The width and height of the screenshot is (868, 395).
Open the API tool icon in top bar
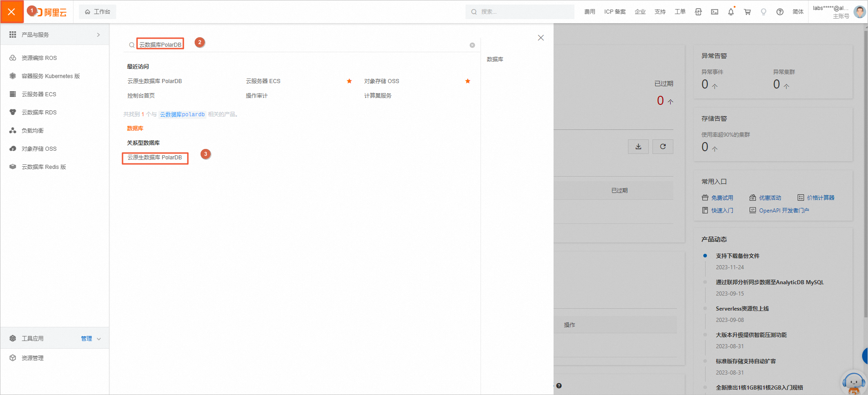pyautogui.click(x=698, y=12)
